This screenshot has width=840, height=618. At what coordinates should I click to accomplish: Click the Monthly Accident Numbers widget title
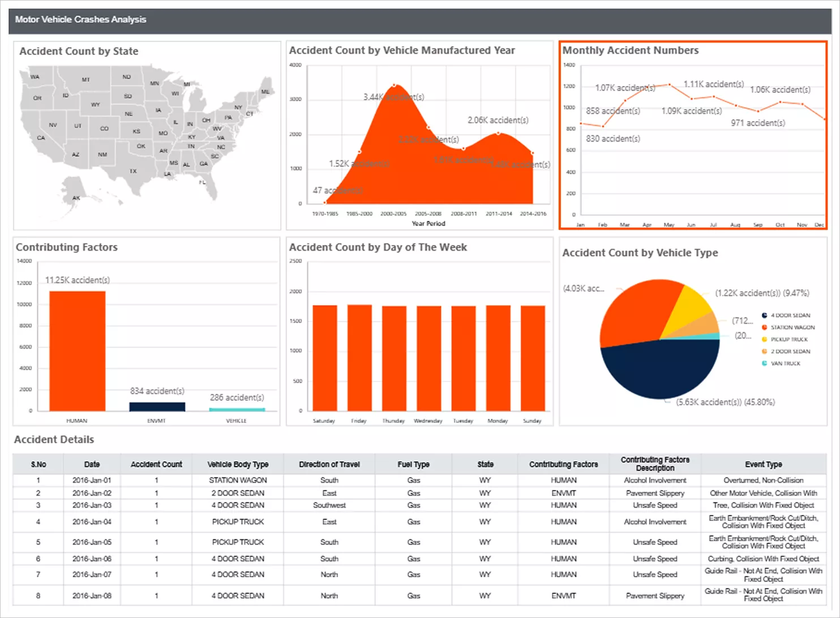click(631, 50)
